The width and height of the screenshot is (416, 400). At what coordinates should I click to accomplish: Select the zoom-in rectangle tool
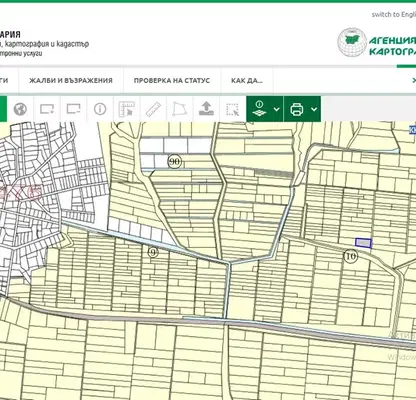(x=47, y=109)
